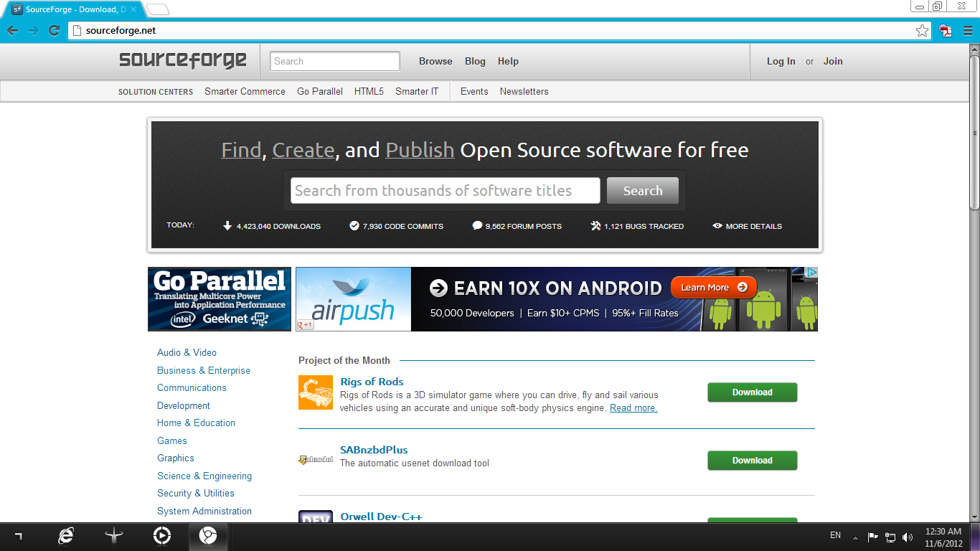Show hidden tray icons arrow
This screenshot has width=980, height=551.
[x=855, y=537]
